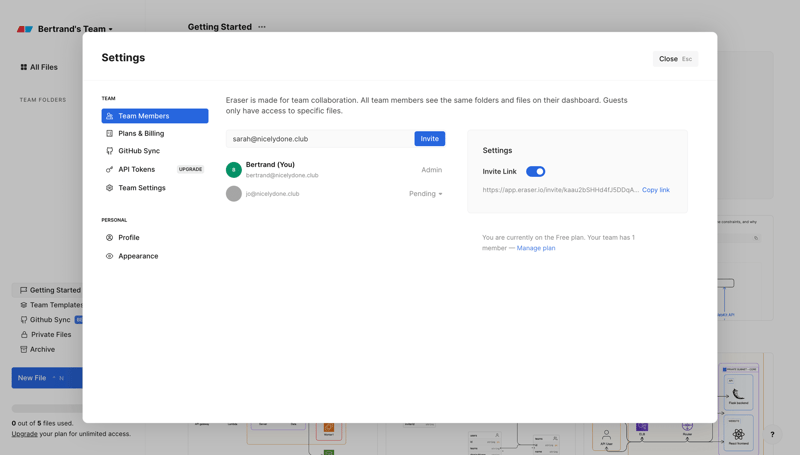This screenshot has height=455, width=800.
Task: Open Getting Started folder in sidebar
Action: pos(47,290)
